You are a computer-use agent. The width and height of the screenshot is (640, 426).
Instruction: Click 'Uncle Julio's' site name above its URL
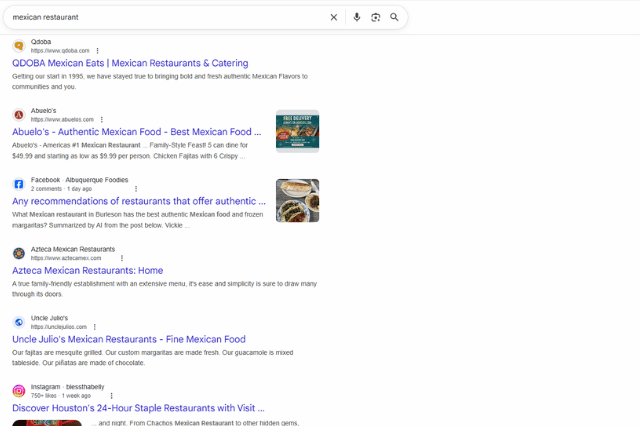49,318
